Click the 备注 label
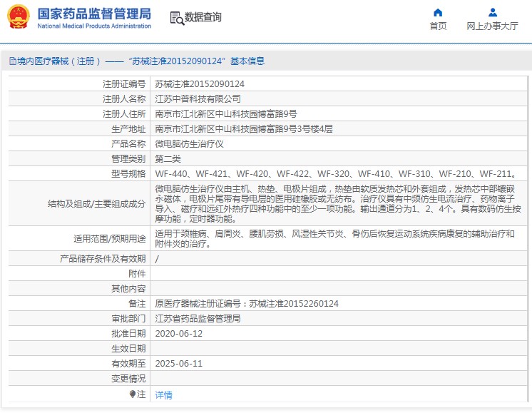532x413 pixels. coord(137,303)
